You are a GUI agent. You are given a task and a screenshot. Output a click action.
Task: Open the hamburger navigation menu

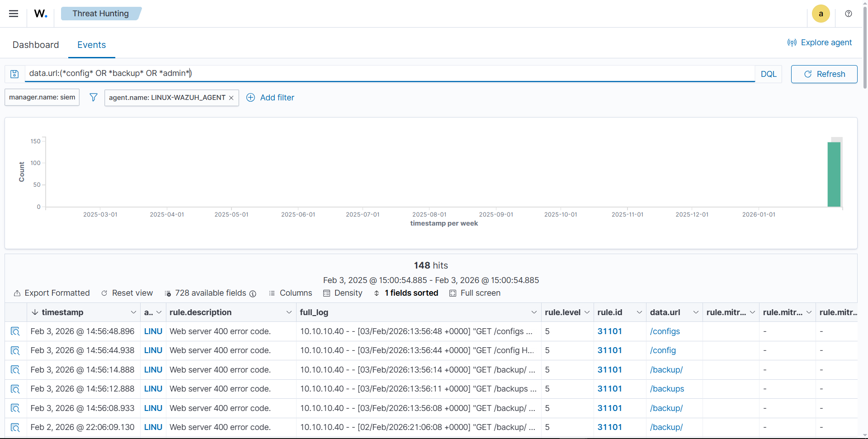pyautogui.click(x=14, y=14)
